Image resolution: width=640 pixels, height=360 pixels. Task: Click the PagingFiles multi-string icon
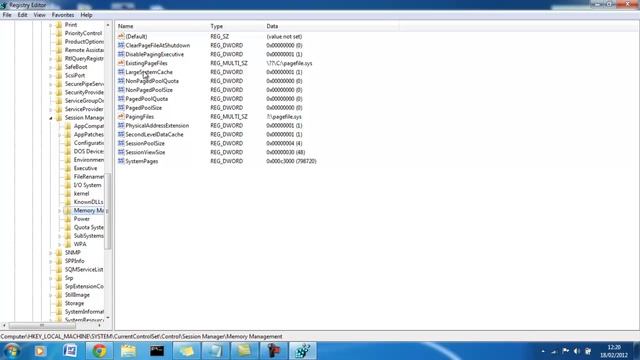(x=121, y=117)
